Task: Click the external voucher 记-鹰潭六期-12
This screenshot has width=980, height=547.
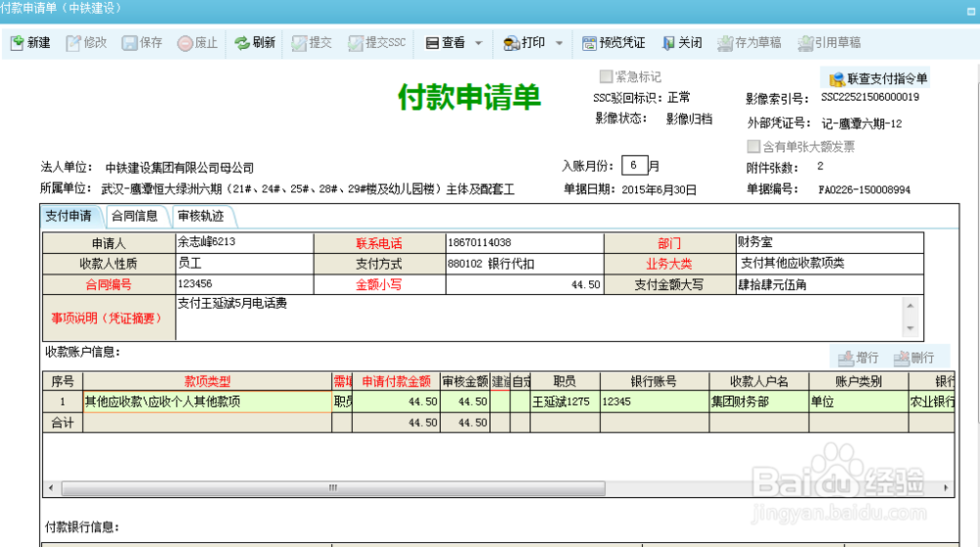Action: click(861, 124)
